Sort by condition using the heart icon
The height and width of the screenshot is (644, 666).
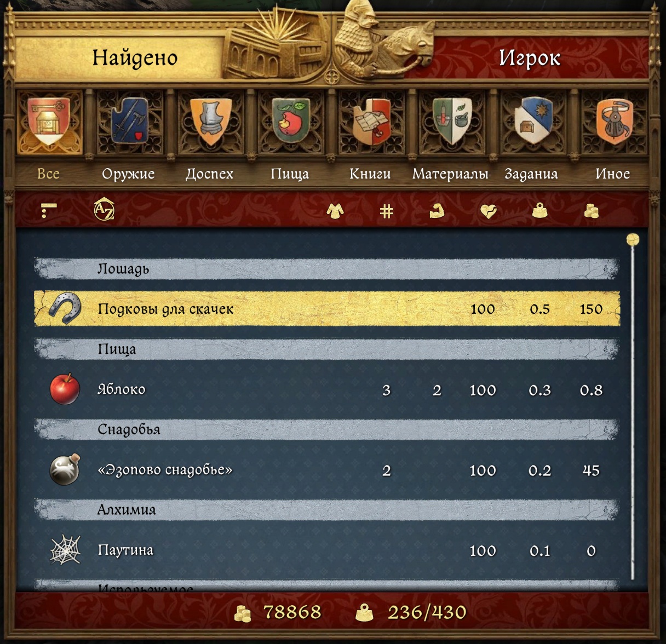tap(488, 211)
